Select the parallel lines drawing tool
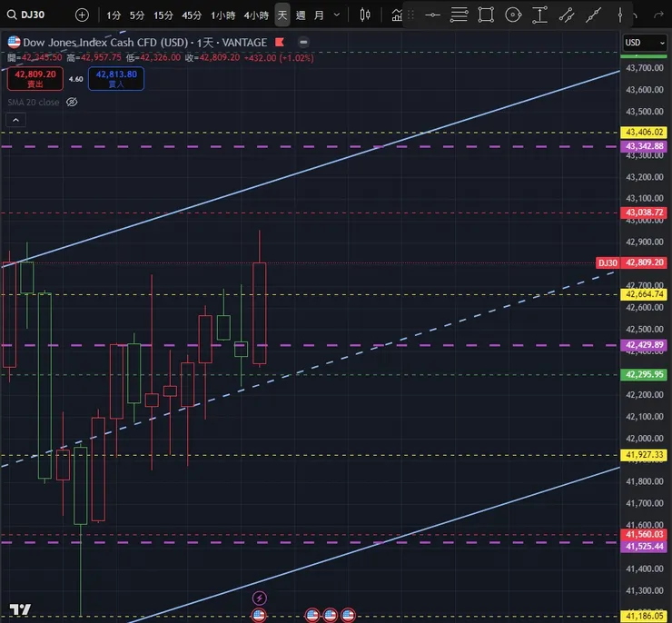This screenshot has height=623, width=672. 459,15
